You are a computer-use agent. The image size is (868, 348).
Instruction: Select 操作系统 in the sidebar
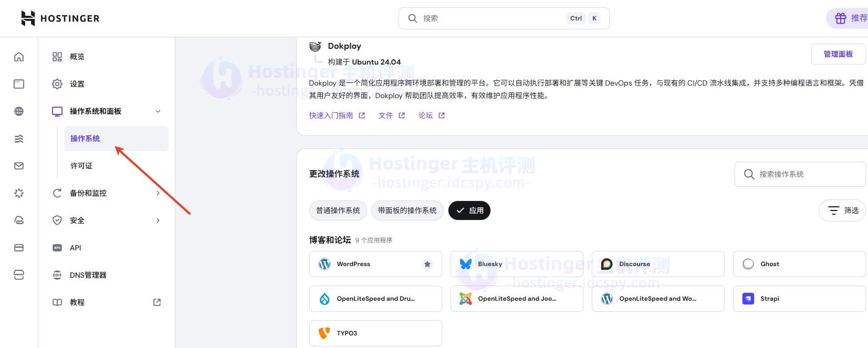116,139
